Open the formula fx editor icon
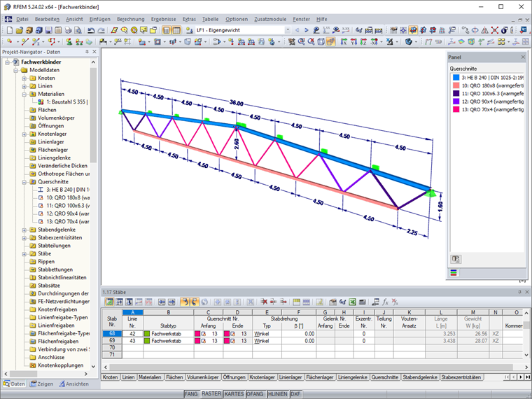This screenshot has width=532, height=399. pos(385,302)
